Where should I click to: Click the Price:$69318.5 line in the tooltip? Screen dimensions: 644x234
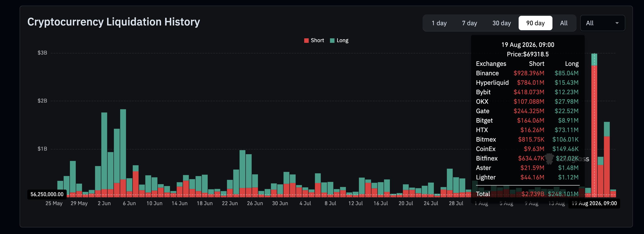pyautogui.click(x=528, y=54)
